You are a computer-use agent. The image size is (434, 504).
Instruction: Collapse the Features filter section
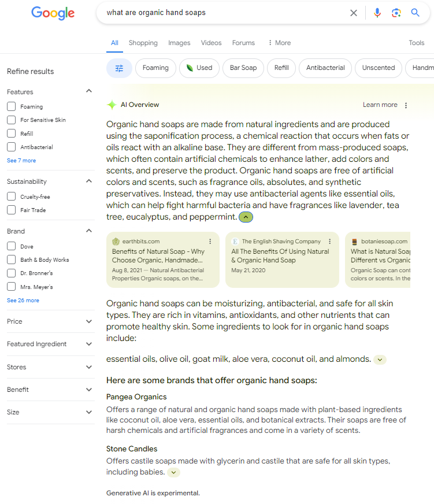89,91
